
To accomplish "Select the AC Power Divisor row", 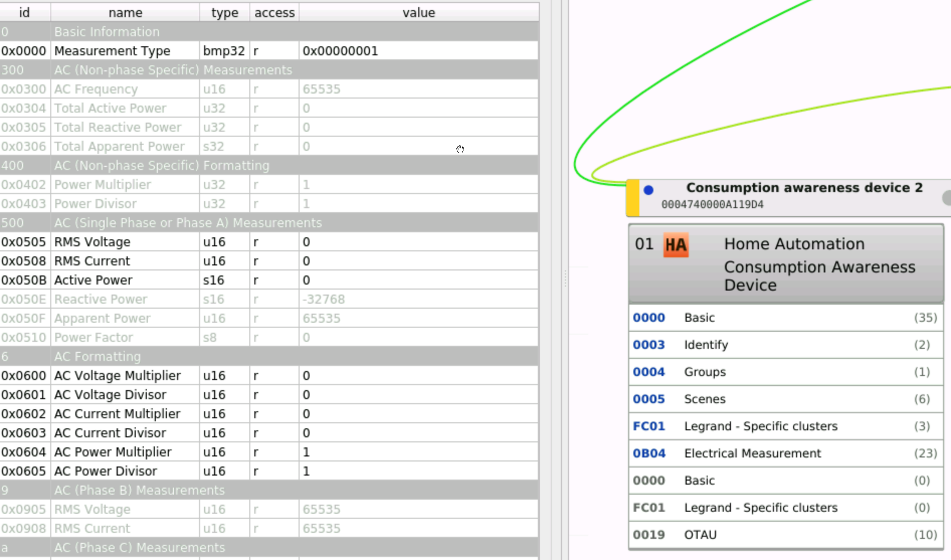I will [x=269, y=471].
